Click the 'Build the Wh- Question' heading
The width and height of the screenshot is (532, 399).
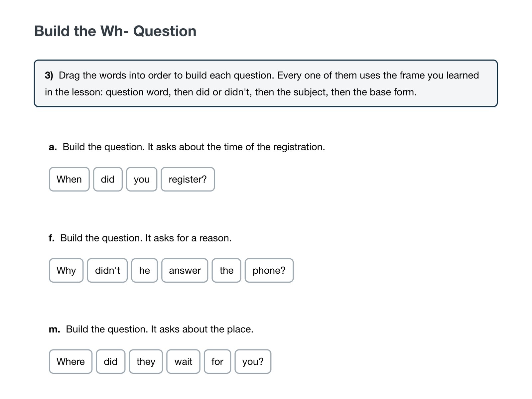point(115,31)
